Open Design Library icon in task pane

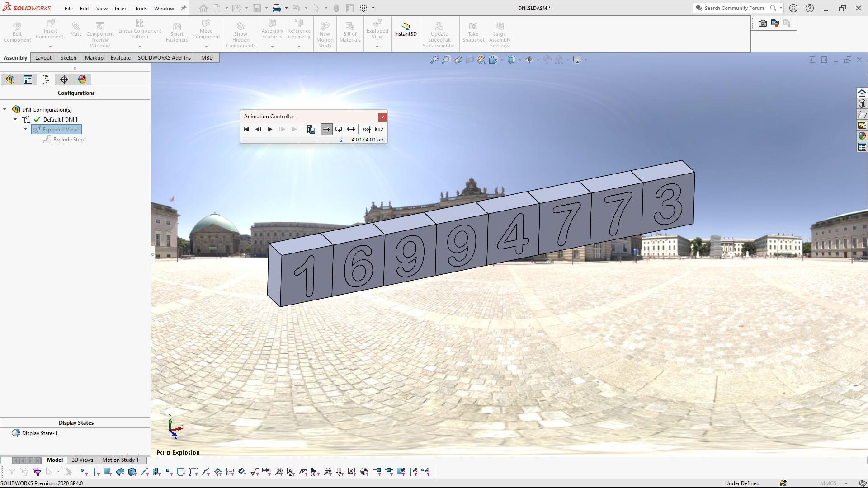click(x=862, y=103)
